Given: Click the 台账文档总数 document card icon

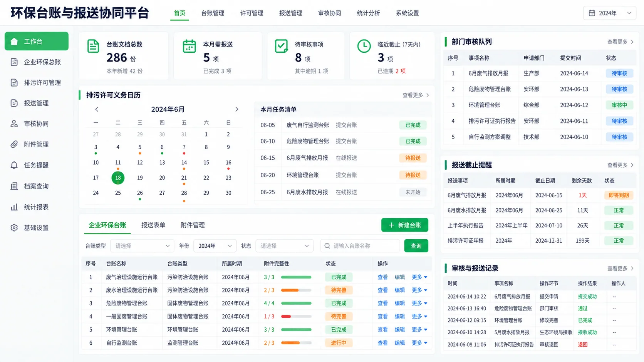Looking at the screenshot, I should point(93,46).
